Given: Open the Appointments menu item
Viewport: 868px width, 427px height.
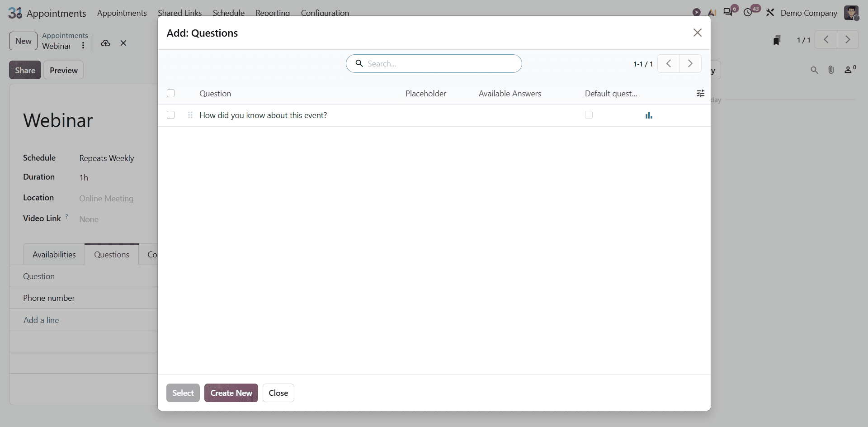Looking at the screenshot, I should pos(122,13).
